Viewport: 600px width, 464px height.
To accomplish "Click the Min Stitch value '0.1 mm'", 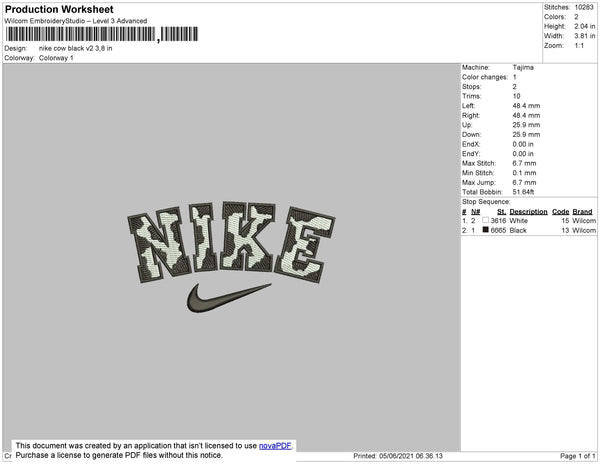I will point(525,173).
